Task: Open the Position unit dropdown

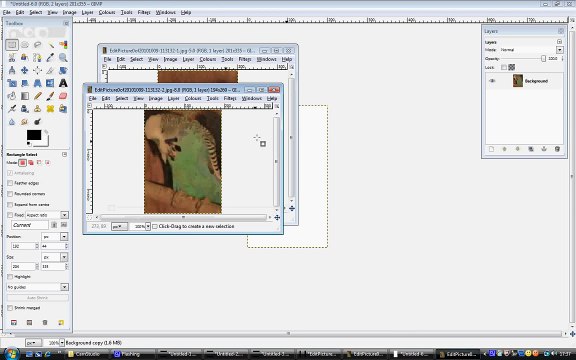Action: [x=64, y=236]
